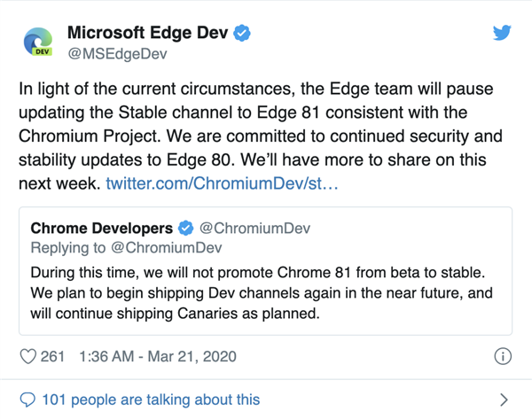
Task: Click the Microsoft Edge Dev profile avatar
Action: pyautogui.click(x=40, y=43)
